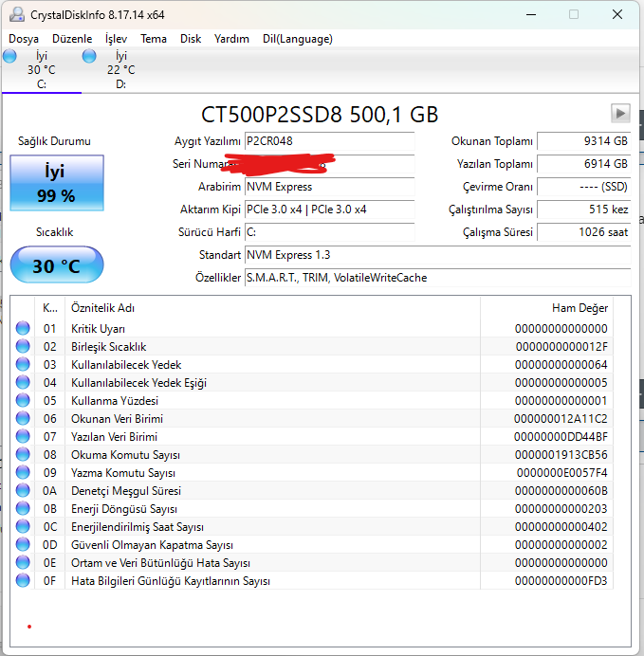The image size is (644, 656).
Task: Click raw value 00000000000FD3
Action: 561,581
